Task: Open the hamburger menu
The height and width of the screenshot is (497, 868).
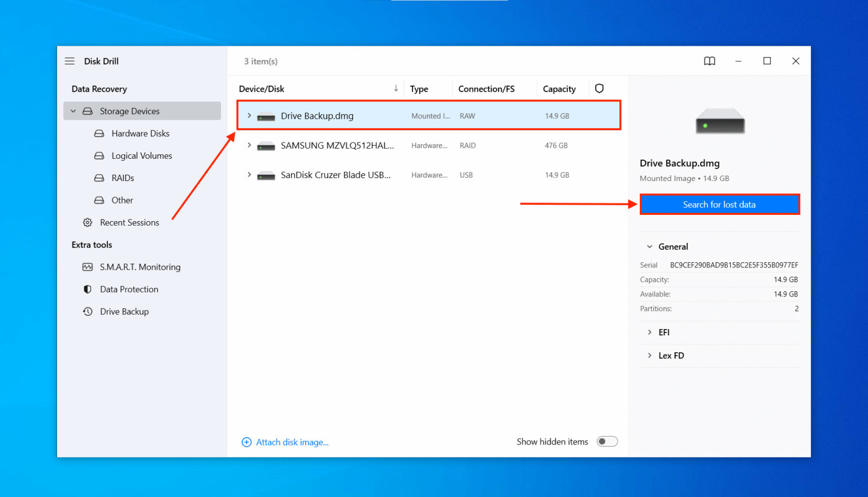Action: 70,61
